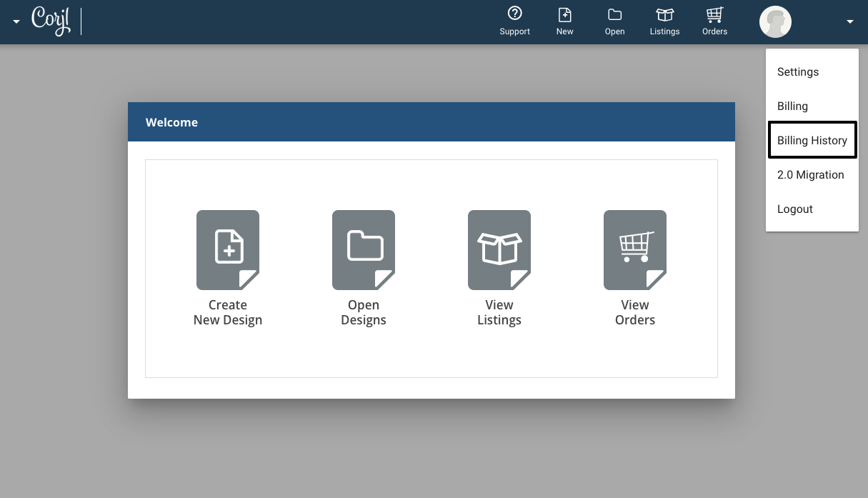Choose Billing in the account menu
The image size is (868, 498).
tap(812, 106)
